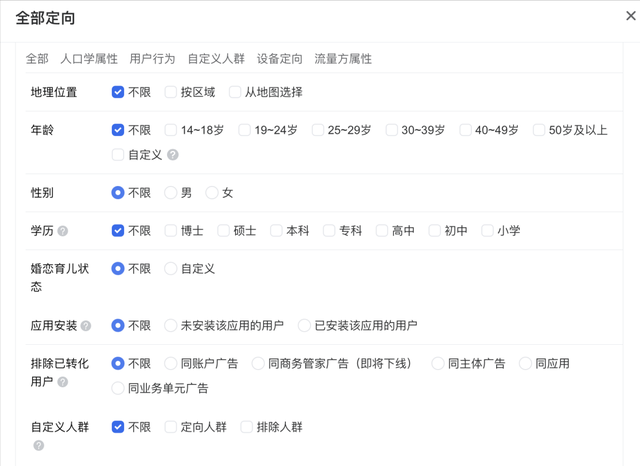Check 50岁及以上 age range
The width and height of the screenshot is (640, 466).
tap(539, 130)
